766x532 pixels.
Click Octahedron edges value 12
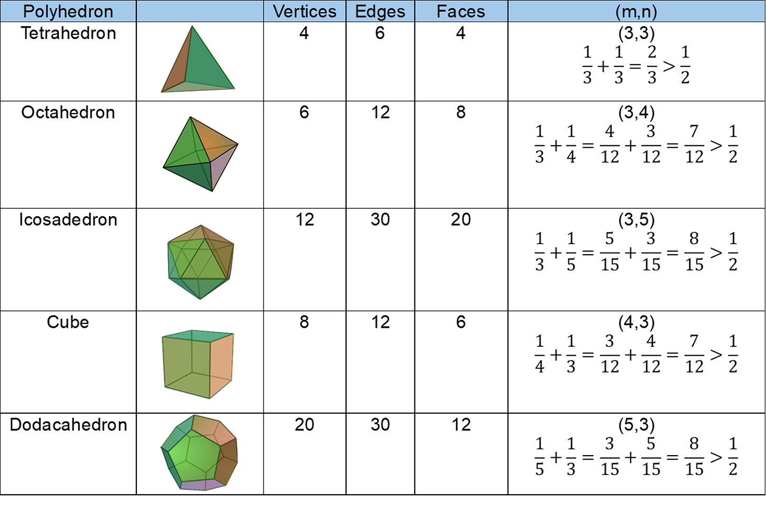tap(380, 112)
